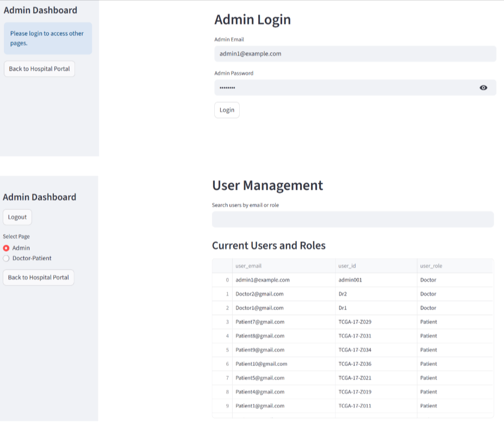Select cell Patient9@gmail.com
This screenshot has height=423, width=504.
pos(284,350)
